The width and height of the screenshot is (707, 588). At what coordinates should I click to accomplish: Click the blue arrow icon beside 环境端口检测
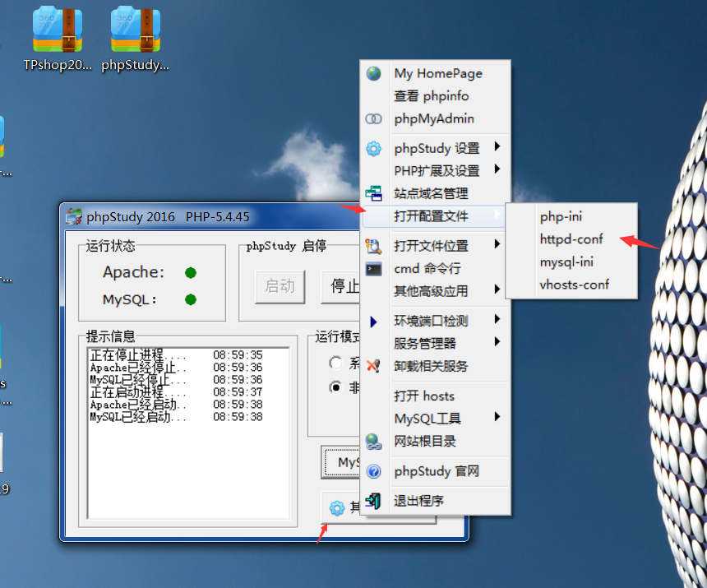tap(373, 322)
